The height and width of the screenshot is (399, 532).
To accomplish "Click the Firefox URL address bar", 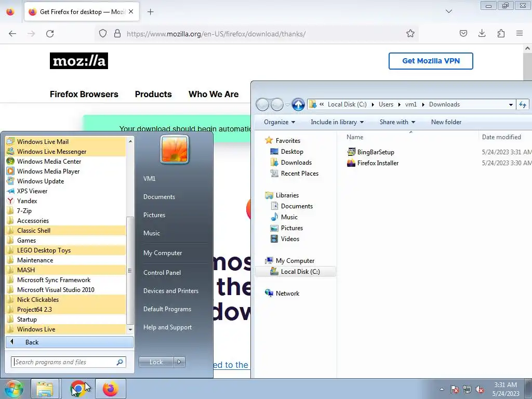I will 258,34.
